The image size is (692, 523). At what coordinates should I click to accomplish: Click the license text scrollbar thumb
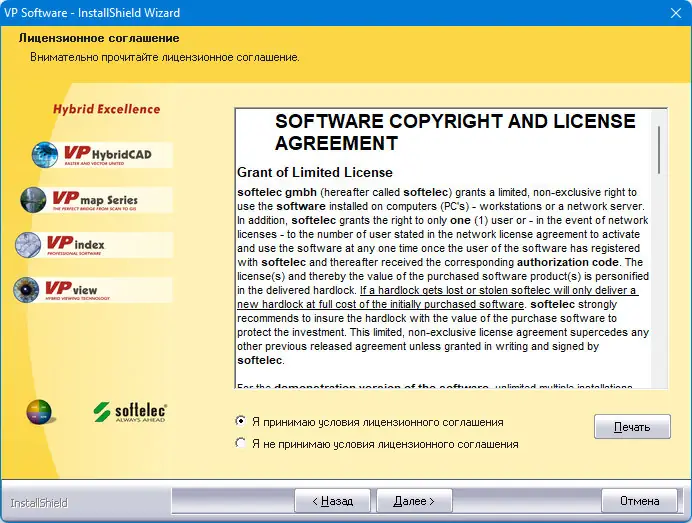(x=659, y=150)
